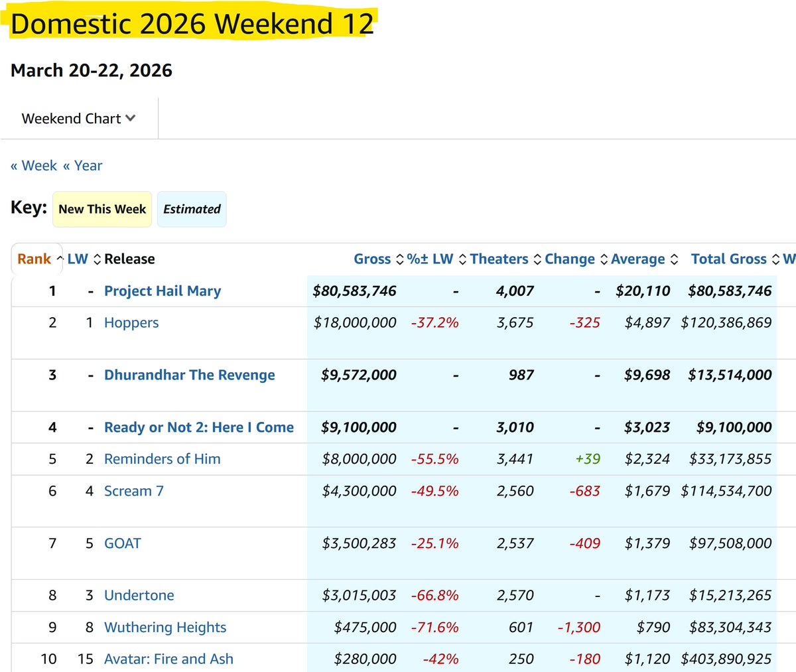This screenshot has width=796, height=672.
Task: Go to previous Year link
Action: 82,166
